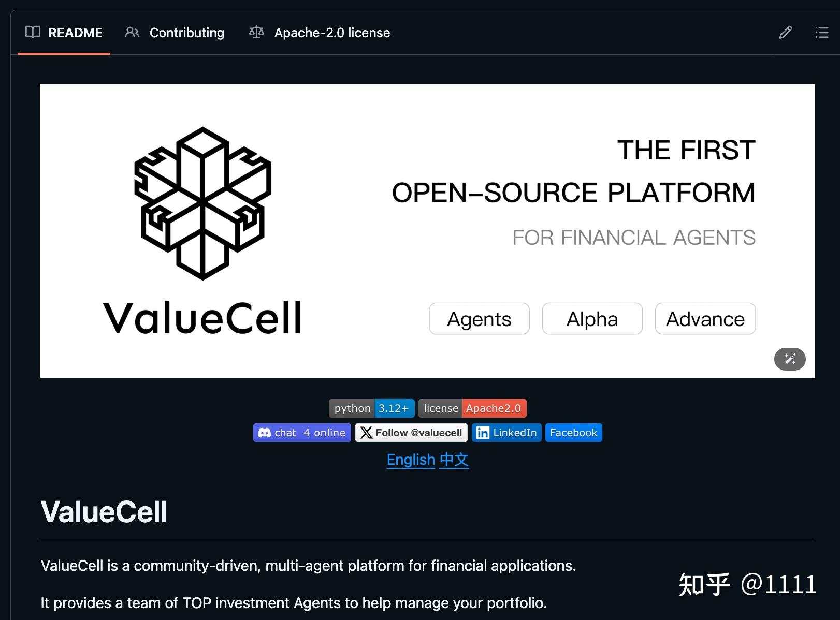This screenshot has width=840, height=620.
Task: Click the license Apache2.0 badge
Action: click(472, 408)
